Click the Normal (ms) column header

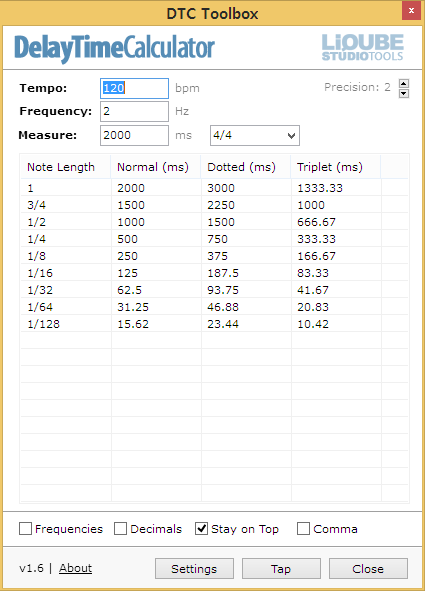click(156, 167)
